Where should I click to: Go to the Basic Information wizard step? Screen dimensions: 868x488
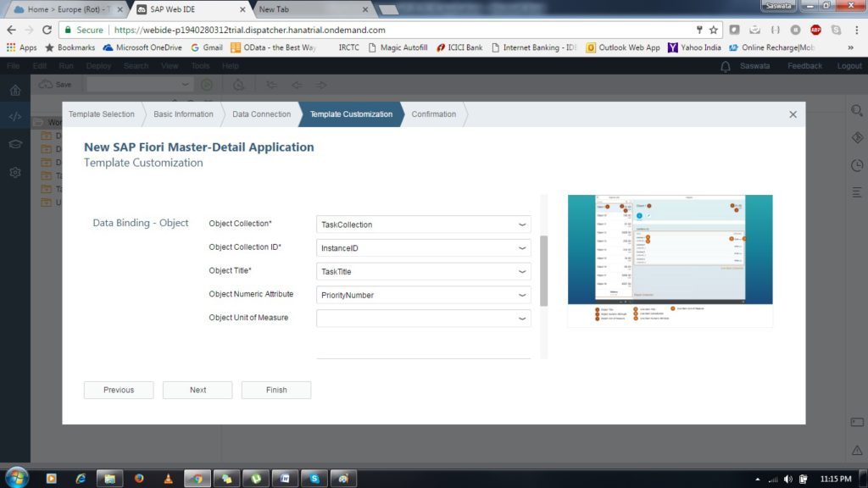[183, 114]
